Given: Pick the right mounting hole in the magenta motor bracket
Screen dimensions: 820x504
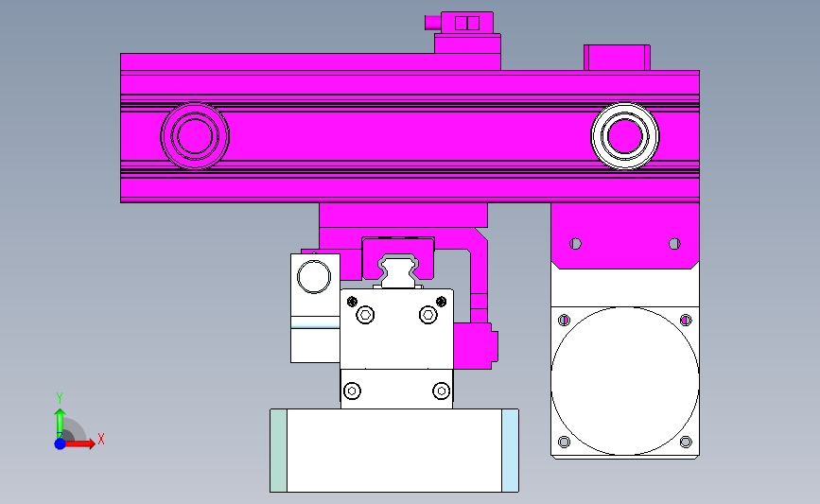Looking at the screenshot, I should 674,244.
